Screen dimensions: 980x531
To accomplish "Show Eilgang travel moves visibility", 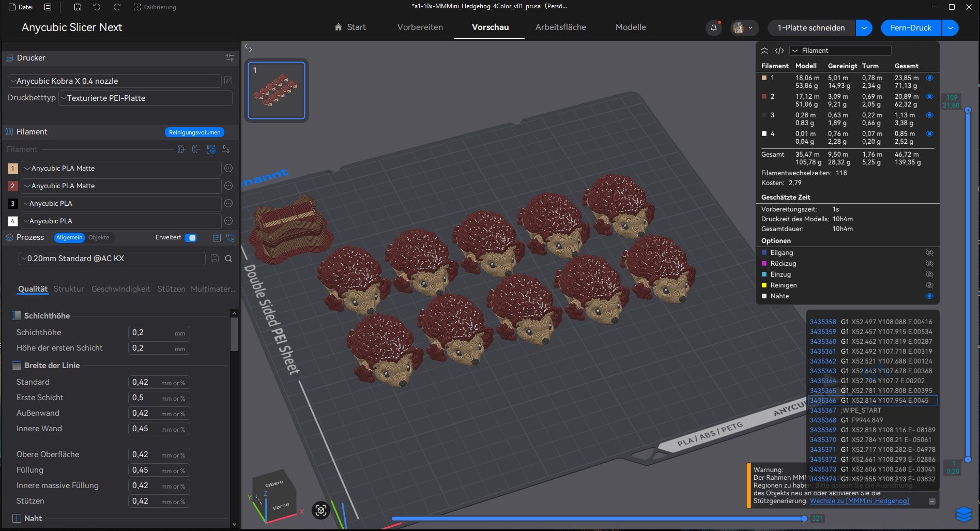I will tap(929, 253).
